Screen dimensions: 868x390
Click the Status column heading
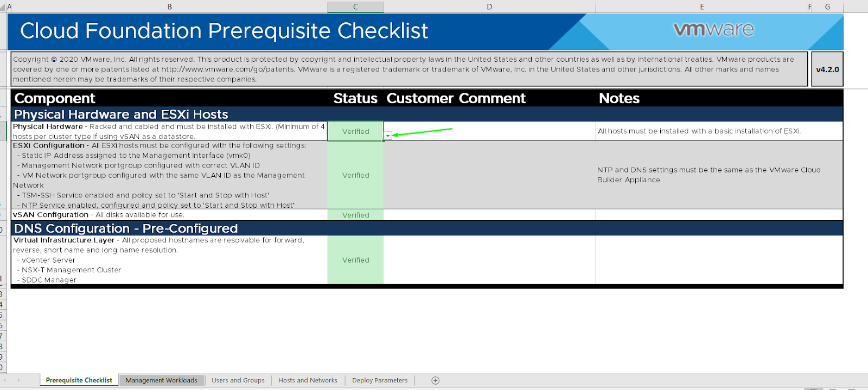[355, 98]
